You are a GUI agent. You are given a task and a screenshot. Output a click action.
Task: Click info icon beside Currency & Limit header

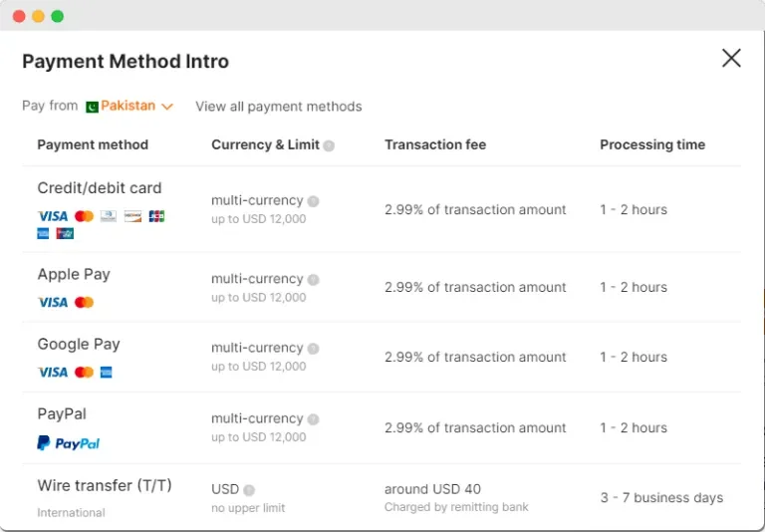[x=329, y=145]
